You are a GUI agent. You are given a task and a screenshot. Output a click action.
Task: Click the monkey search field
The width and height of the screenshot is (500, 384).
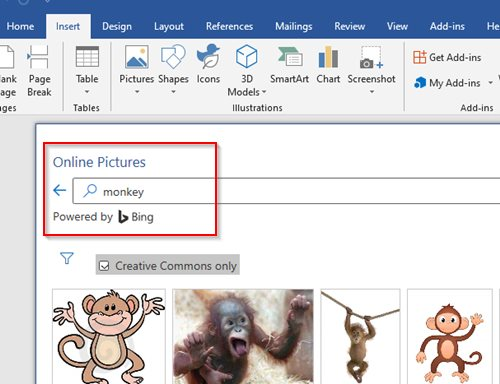coord(286,191)
